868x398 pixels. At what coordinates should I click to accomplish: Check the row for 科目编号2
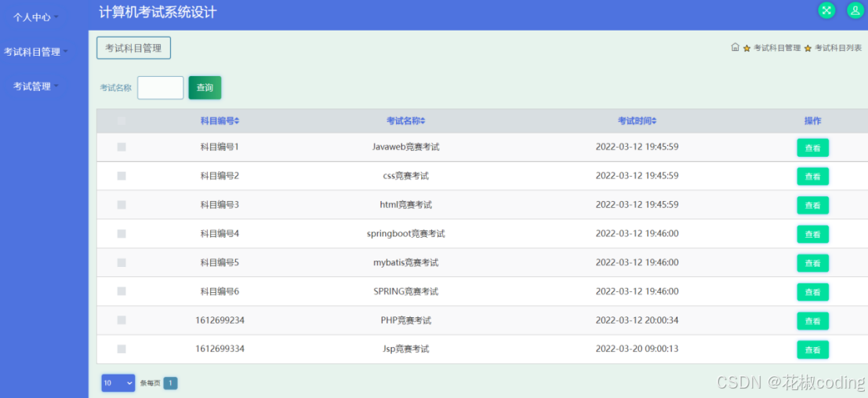point(122,176)
